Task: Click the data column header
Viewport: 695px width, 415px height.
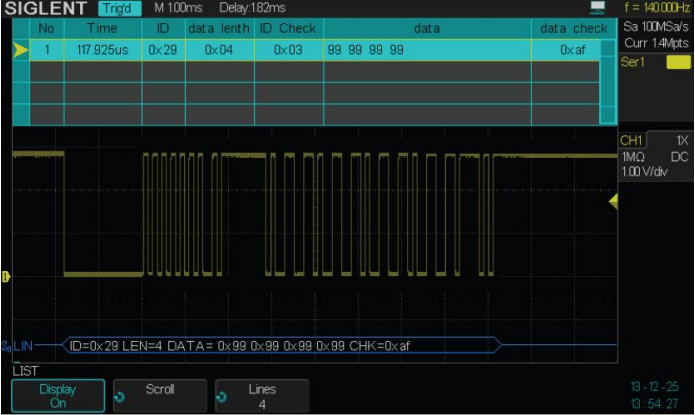Action: [427, 28]
